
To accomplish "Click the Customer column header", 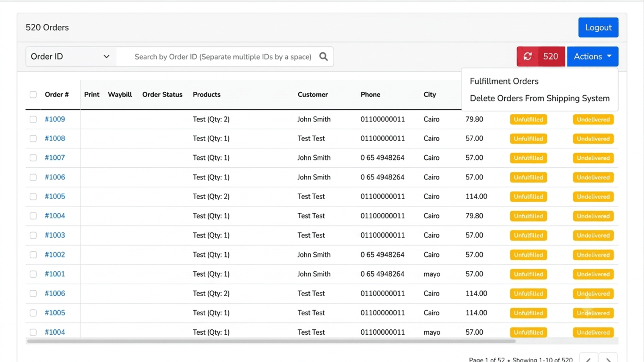I will (313, 95).
